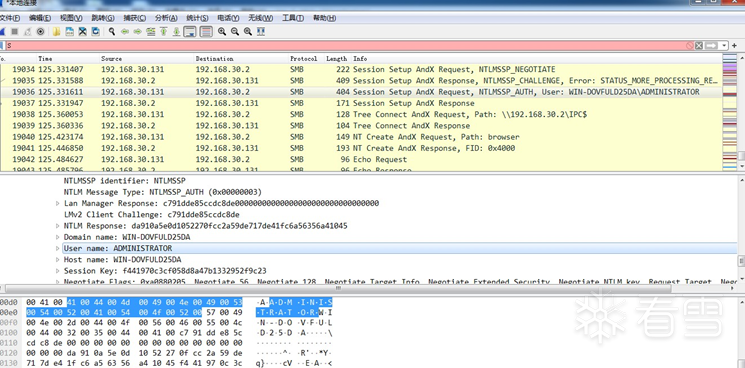
Task: Click the colored packet minimap strip
Action: click(729, 112)
